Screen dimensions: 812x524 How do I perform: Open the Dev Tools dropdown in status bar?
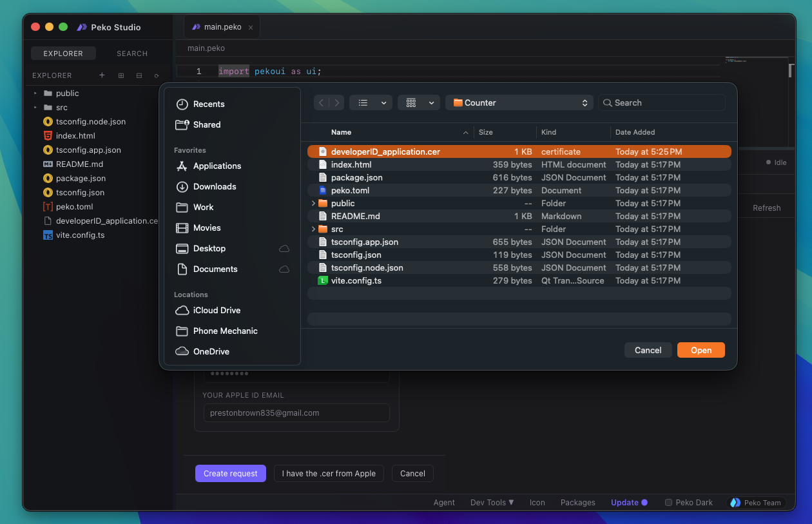point(492,503)
